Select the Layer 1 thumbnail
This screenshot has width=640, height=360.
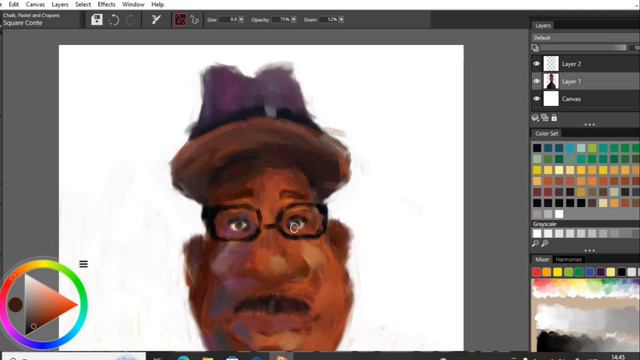pyautogui.click(x=551, y=81)
